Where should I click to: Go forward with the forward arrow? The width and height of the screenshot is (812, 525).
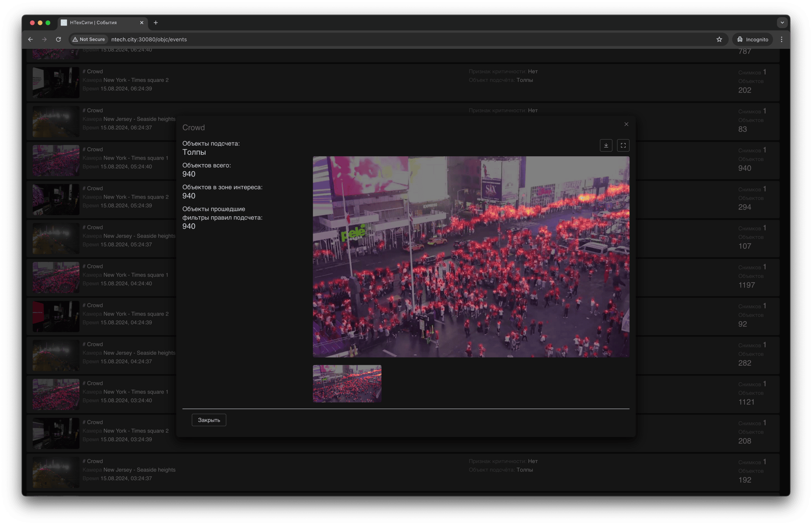point(44,39)
